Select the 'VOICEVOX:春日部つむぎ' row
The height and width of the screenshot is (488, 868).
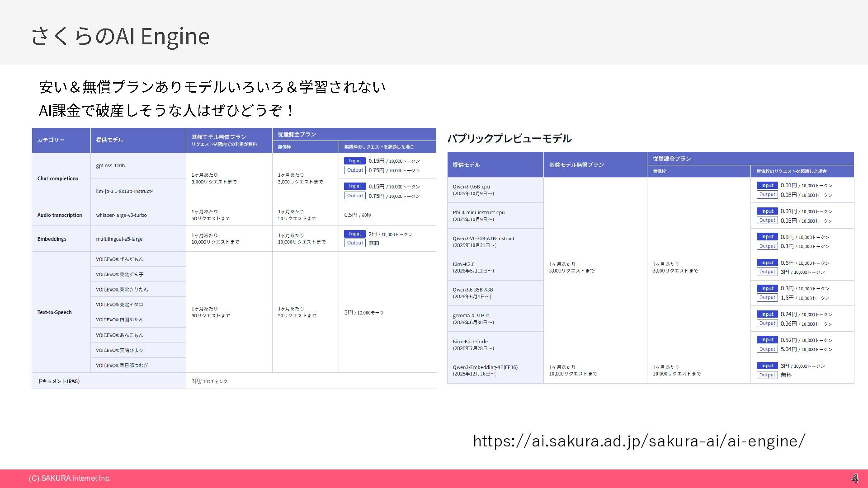pyautogui.click(x=138, y=365)
